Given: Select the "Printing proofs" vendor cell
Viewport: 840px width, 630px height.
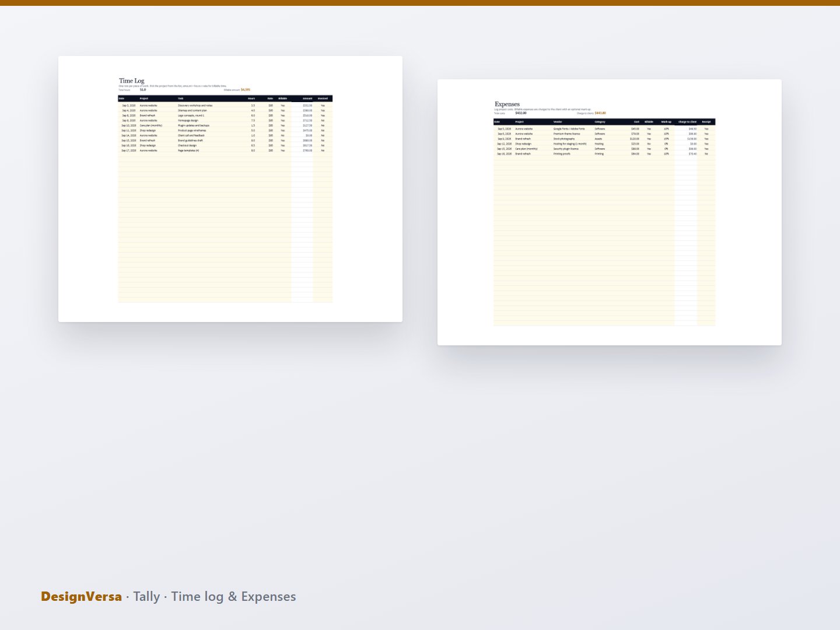Looking at the screenshot, I should point(562,154).
